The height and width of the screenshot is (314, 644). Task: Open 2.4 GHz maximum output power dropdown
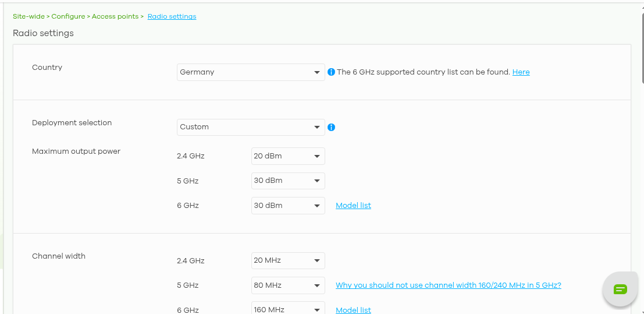[x=288, y=156]
